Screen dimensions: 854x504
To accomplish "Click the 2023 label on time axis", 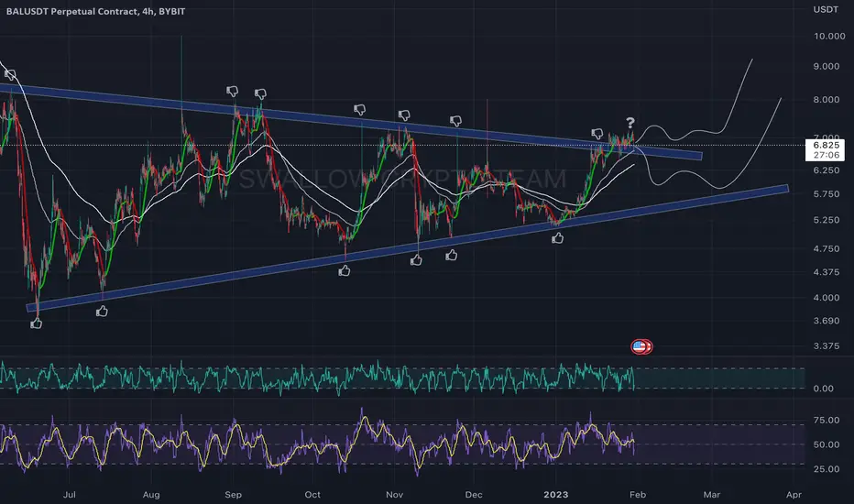I will pos(555,495).
